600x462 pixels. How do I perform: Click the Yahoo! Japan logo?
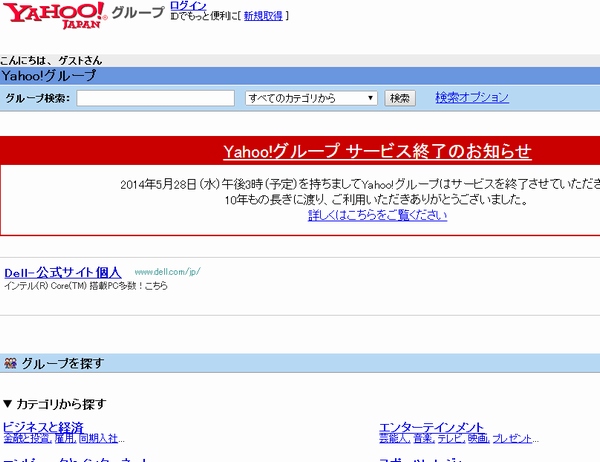pos(55,15)
